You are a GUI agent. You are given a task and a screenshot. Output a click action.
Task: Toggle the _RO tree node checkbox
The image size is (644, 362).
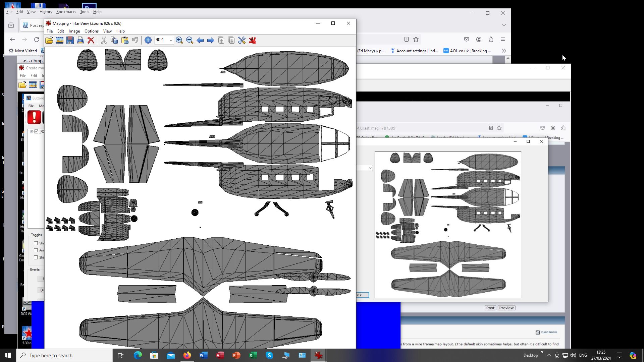point(37,131)
